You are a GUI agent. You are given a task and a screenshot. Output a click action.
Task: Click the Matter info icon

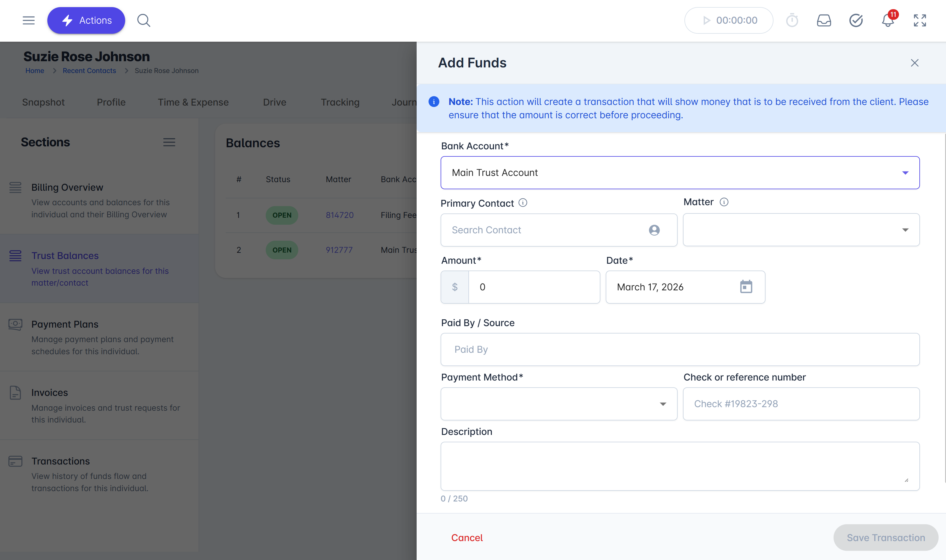pyautogui.click(x=723, y=202)
